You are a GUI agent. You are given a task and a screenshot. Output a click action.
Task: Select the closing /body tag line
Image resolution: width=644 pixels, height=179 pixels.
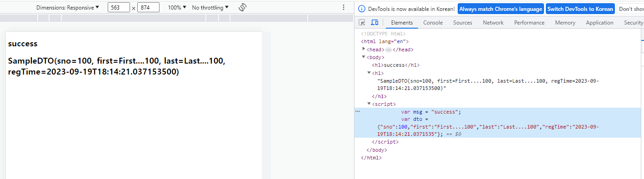click(x=376, y=150)
